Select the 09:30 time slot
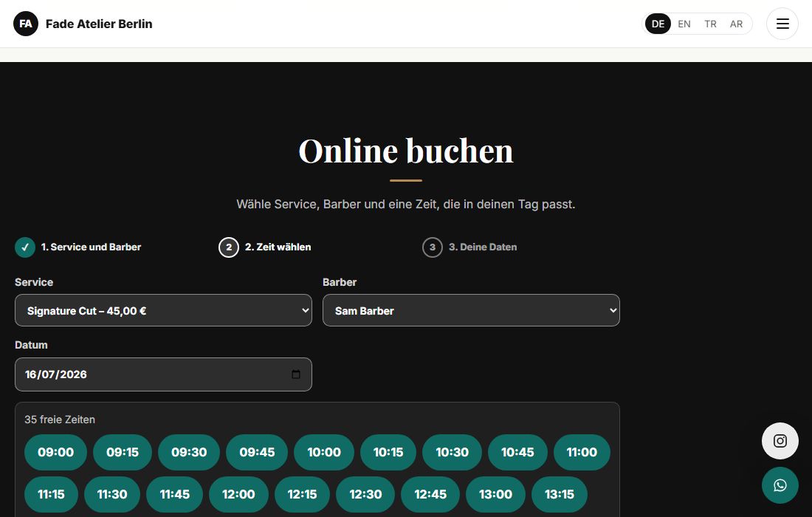 [x=189, y=452]
